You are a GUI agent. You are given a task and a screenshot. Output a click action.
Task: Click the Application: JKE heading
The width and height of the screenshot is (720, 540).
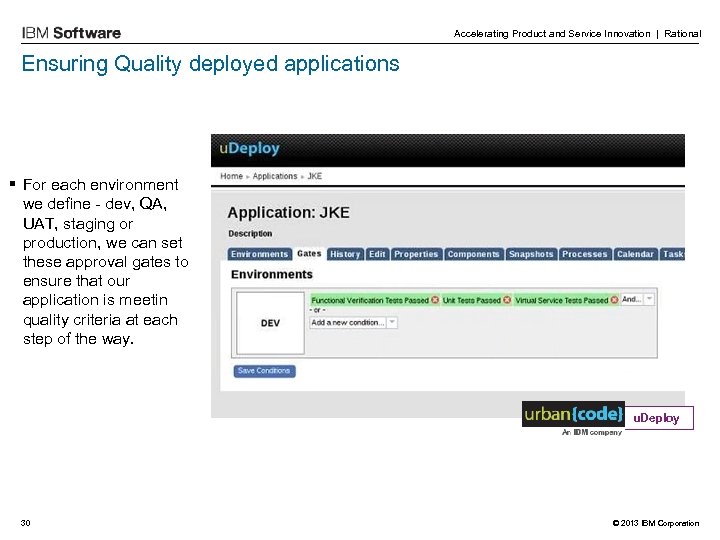(x=288, y=213)
